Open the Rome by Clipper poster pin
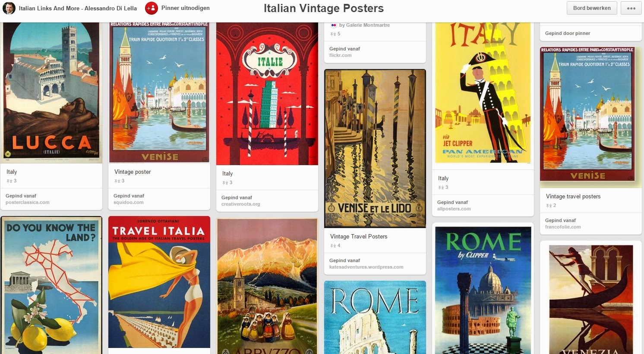This screenshot has height=354, width=644. [x=483, y=289]
